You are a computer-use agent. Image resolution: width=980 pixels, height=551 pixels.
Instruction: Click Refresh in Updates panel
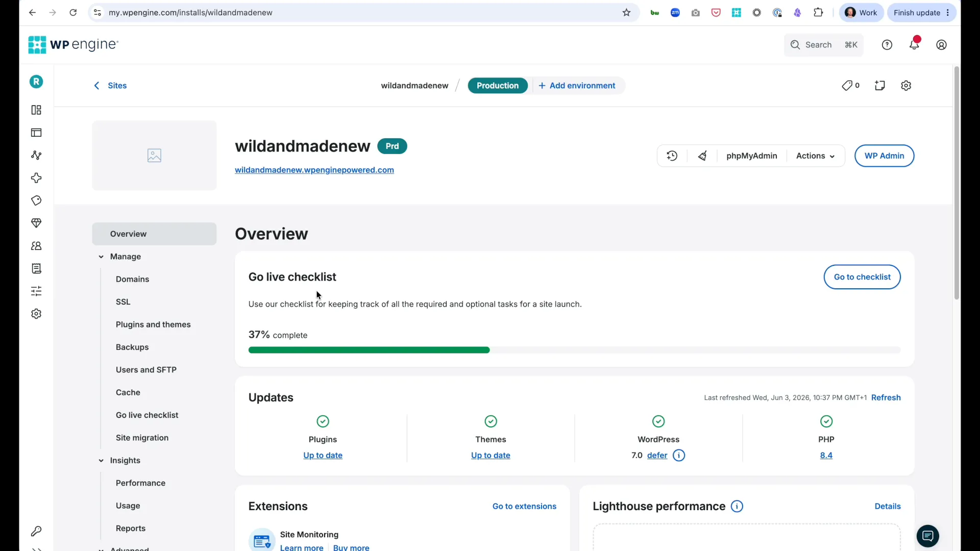click(x=886, y=398)
